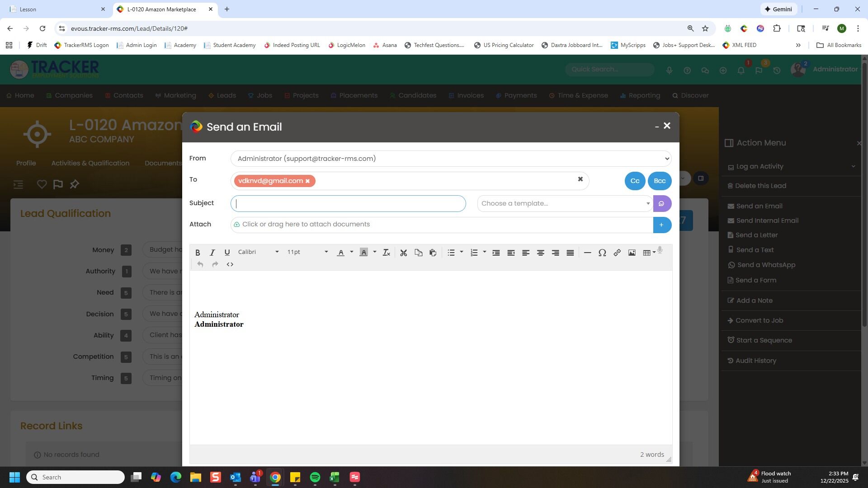Insert a horizontal line
The width and height of the screenshot is (868, 488).
pos(587,253)
